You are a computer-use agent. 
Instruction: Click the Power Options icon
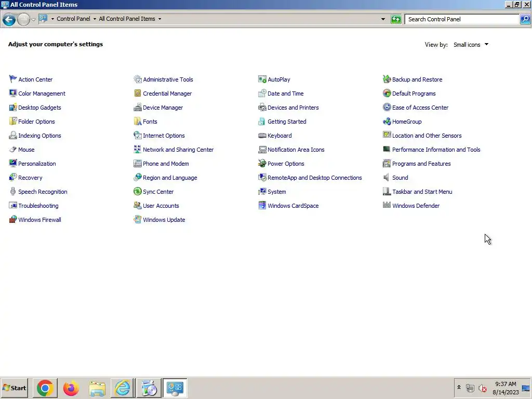point(262,163)
